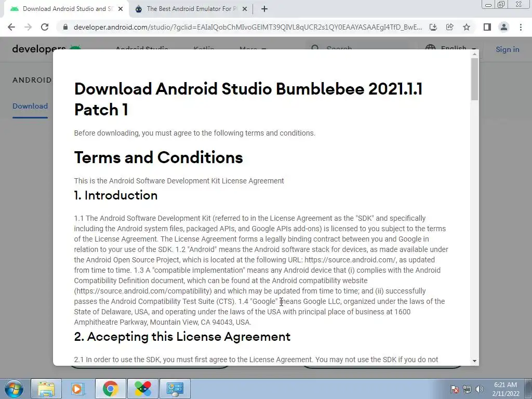This screenshot has height=399, width=532.
Task: Open the Windows Start menu
Action: [14, 389]
